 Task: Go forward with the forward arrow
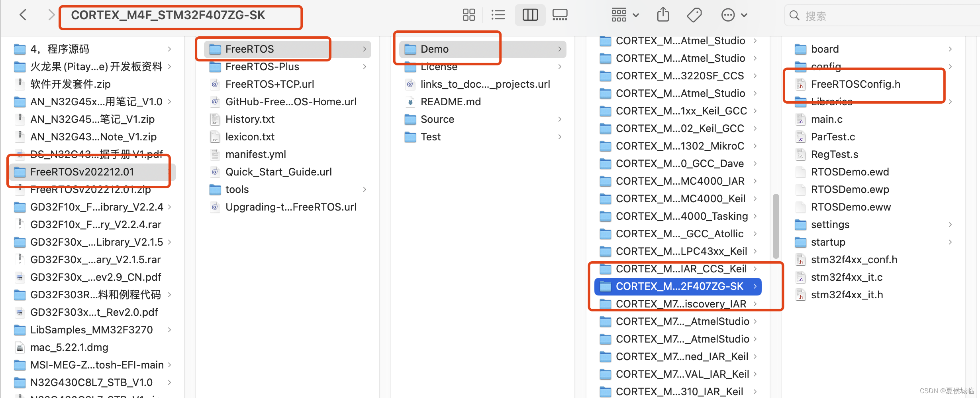51,15
